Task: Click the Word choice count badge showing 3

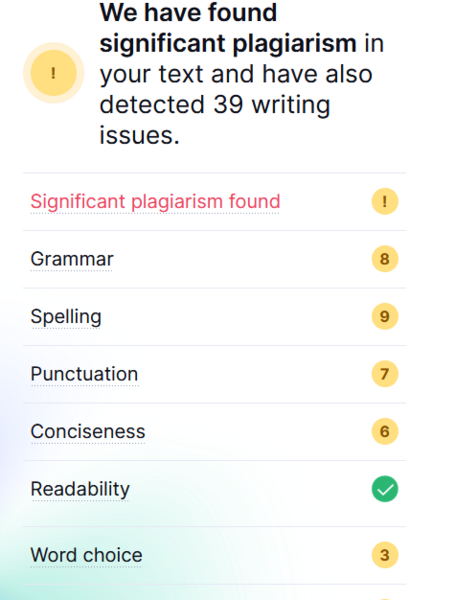Action: (x=385, y=555)
